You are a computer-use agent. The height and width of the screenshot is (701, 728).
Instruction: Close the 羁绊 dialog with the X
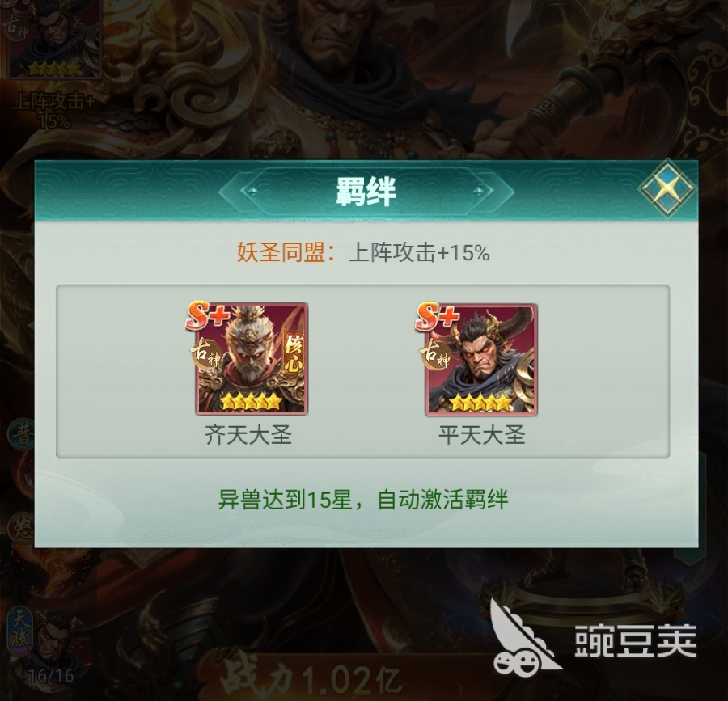667,188
